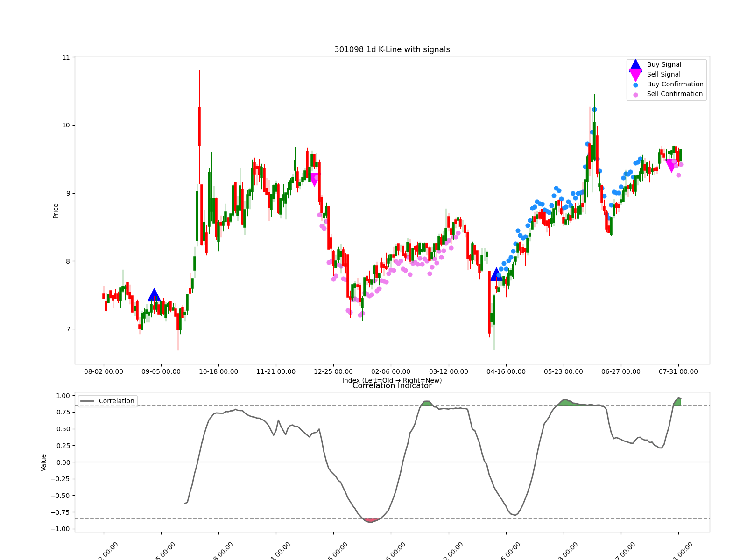
Task: Click the price tick label '8'
Action: point(68,261)
